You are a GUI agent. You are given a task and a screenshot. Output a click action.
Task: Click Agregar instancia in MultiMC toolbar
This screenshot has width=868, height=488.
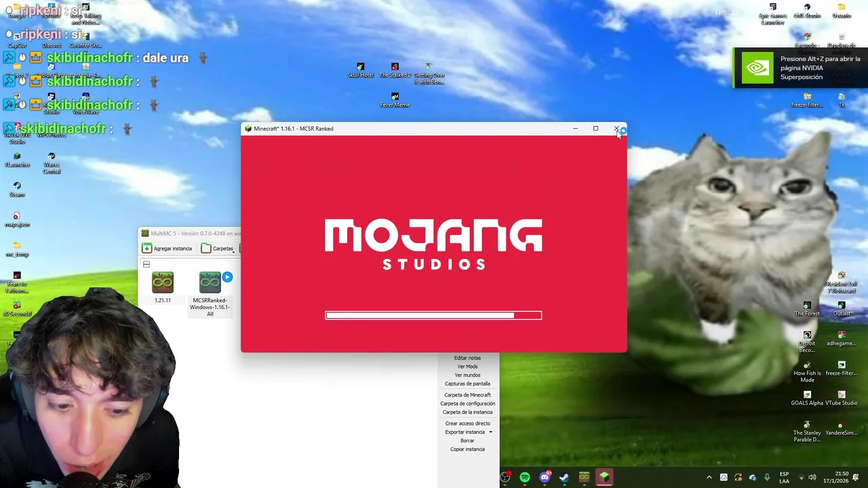[x=167, y=249]
